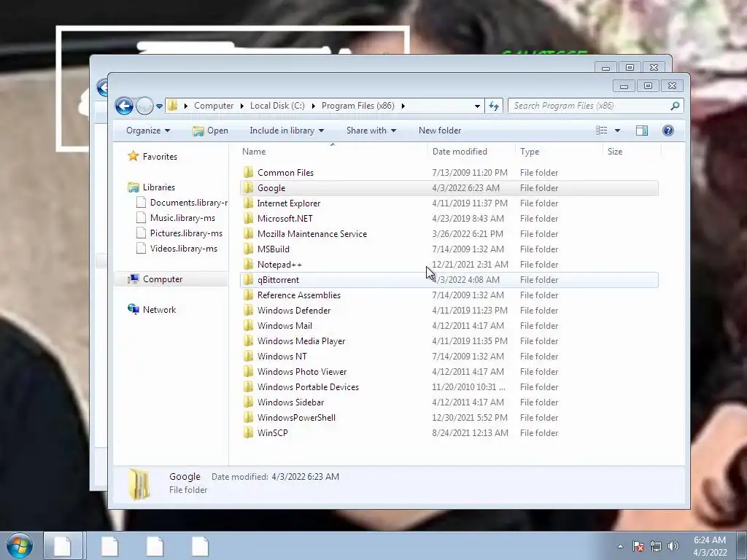The image size is (747, 560).
Task: Expand arrow after Program Files (x86) breadcrumb
Action: (x=403, y=106)
